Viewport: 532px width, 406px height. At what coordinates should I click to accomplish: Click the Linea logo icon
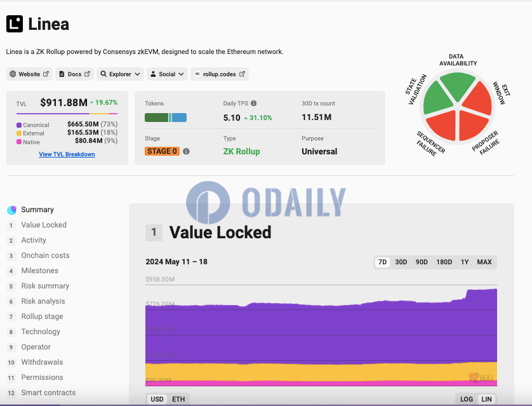[15, 24]
